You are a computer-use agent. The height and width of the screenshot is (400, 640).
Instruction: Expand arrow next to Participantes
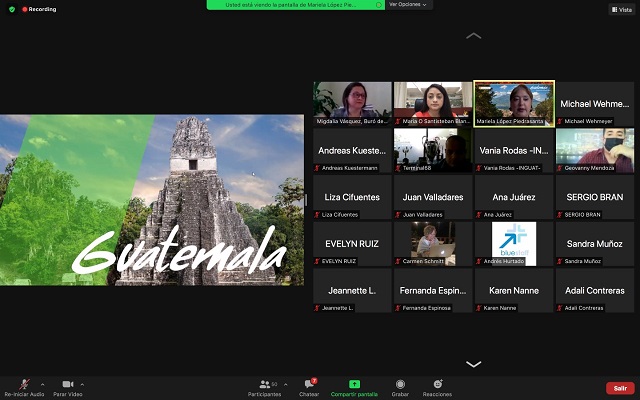click(x=284, y=383)
